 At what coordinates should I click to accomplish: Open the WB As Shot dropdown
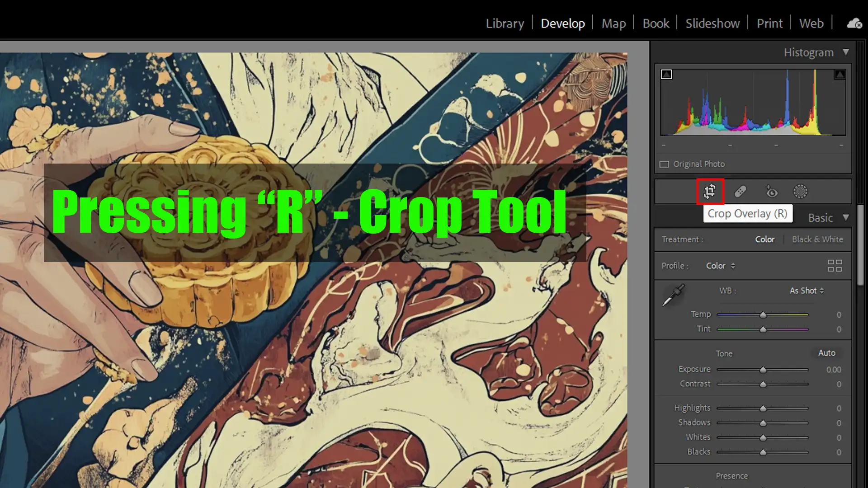click(807, 291)
